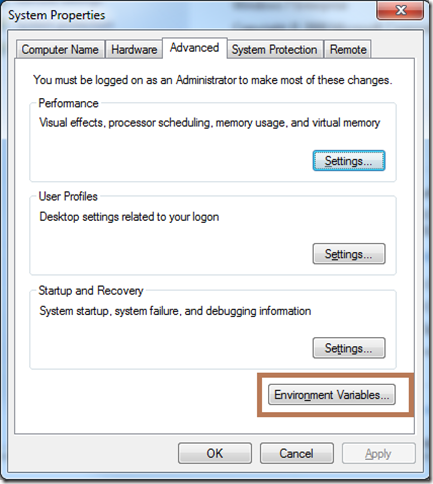Image resolution: width=433 pixels, height=484 pixels.
Task: Click the Performance group label
Action: click(x=68, y=103)
